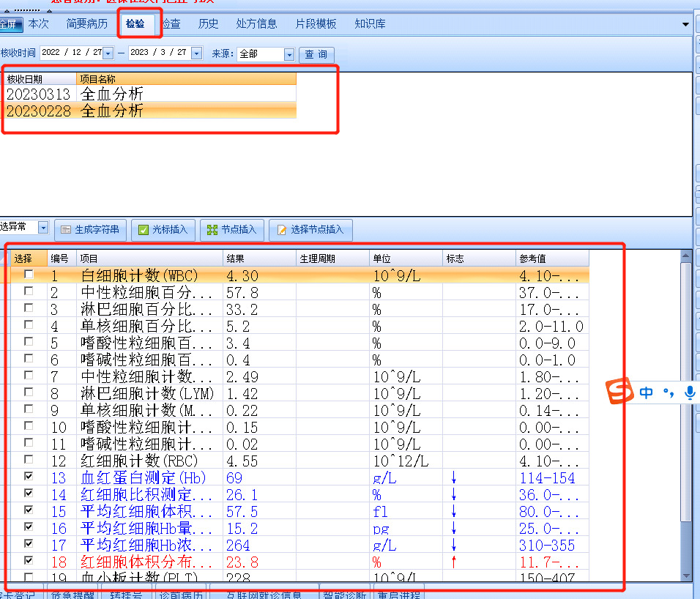Click the 选择 column header
Viewport: 700px width, 599px height.
[x=28, y=258]
